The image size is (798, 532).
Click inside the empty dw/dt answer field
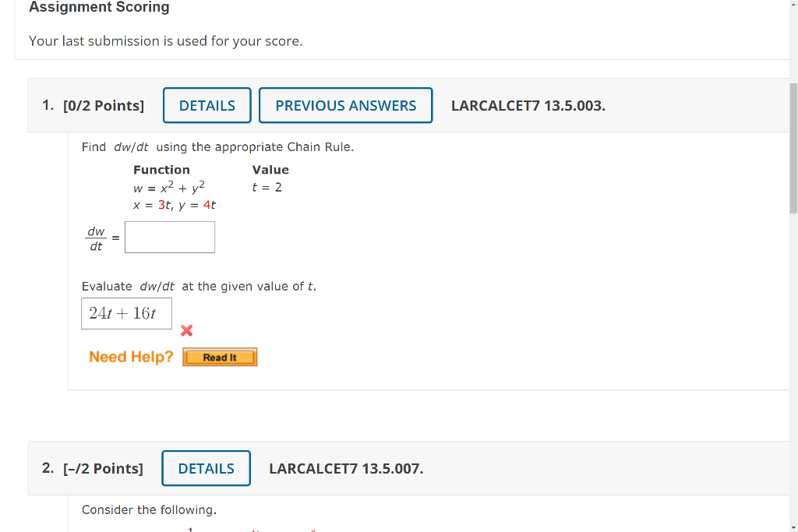coord(169,237)
